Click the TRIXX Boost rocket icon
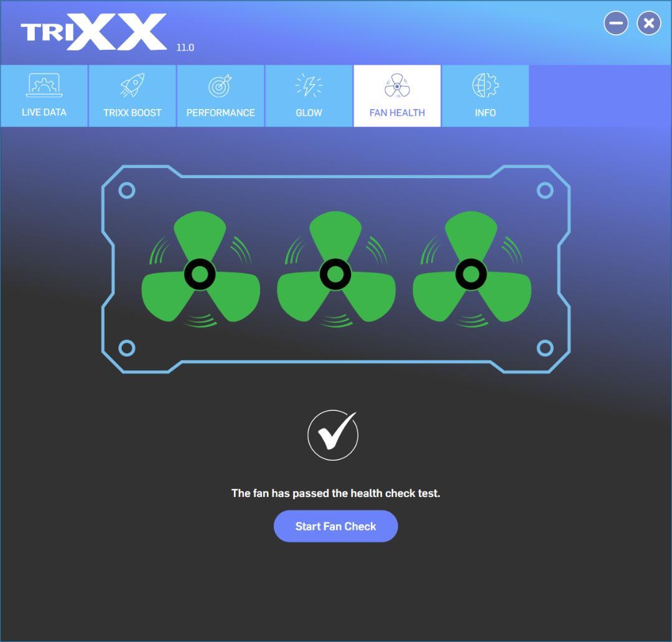The image size is (672, 642). click(132, 85)
